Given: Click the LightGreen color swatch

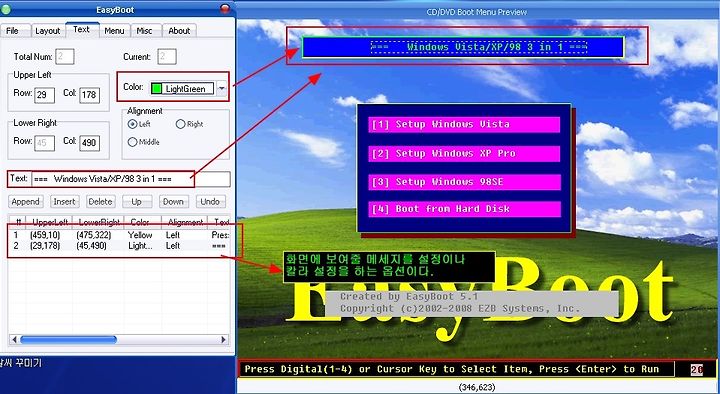Looking at the screenshot, I should coord(157,89).
